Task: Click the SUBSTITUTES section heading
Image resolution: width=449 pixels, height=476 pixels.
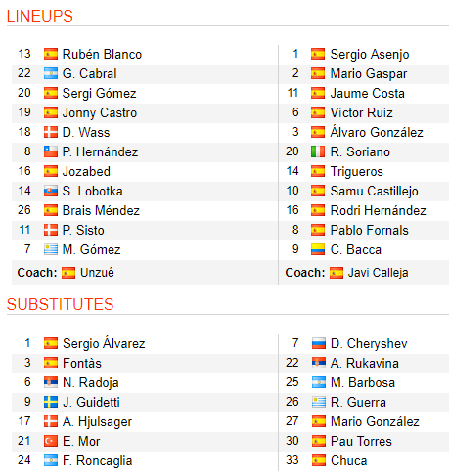Action: tap(60, 304)
